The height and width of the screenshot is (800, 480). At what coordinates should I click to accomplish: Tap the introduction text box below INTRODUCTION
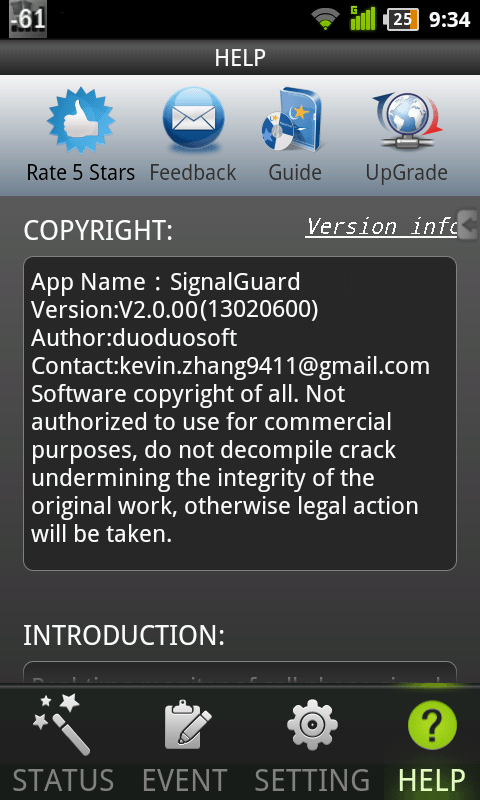240,673
